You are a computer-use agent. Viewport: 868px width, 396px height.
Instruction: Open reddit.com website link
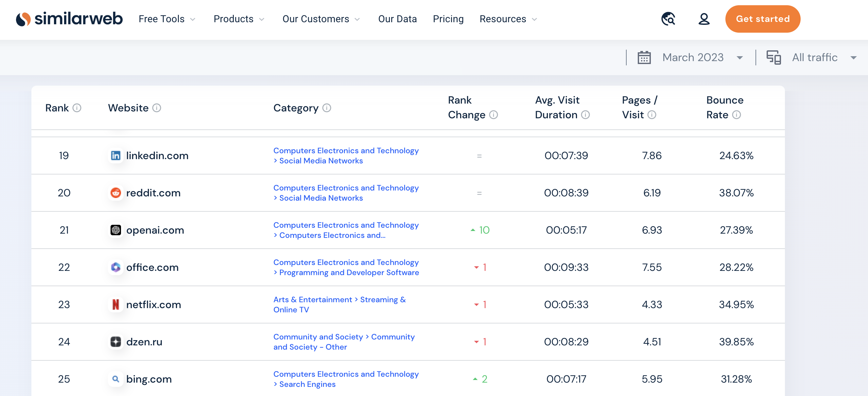pyautogui.click(x=153, y=193)
